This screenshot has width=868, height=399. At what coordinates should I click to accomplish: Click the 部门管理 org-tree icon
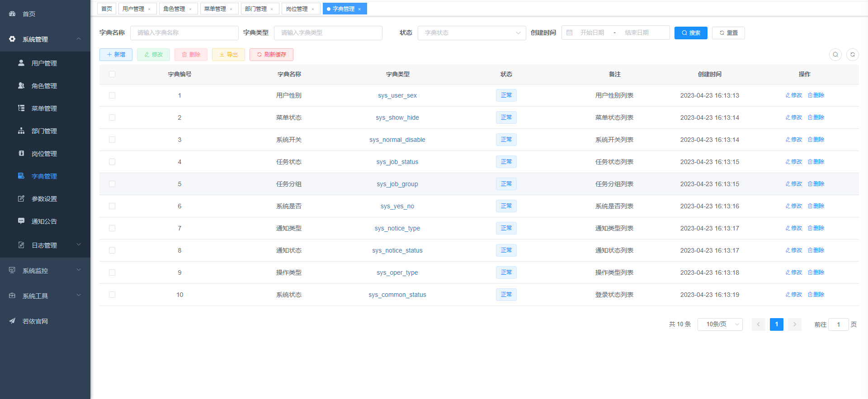click(21, 131)
